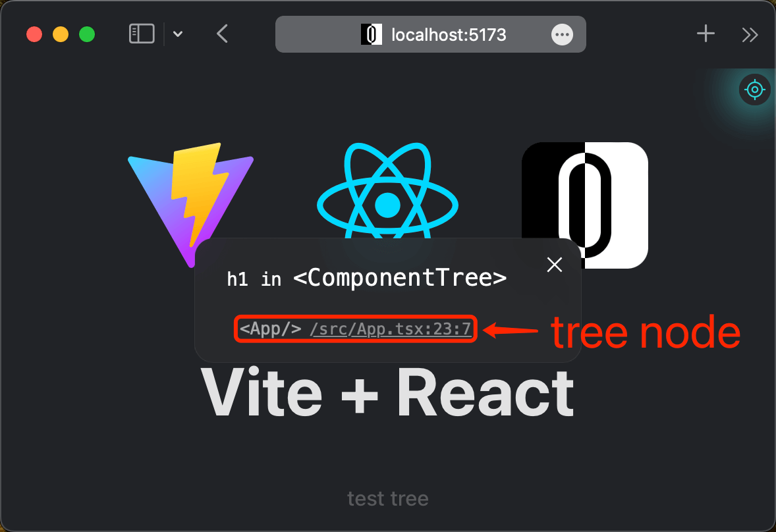Viewport: 776px width, 532px height.
Task: Close the ComponentTree popup with X
Action: coord(555,265)
